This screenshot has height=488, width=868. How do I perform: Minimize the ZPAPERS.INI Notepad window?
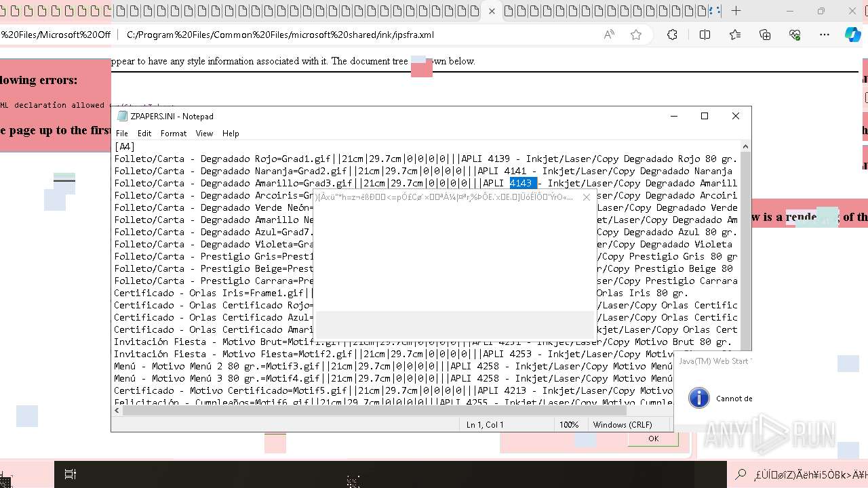(x=673, y=116)
